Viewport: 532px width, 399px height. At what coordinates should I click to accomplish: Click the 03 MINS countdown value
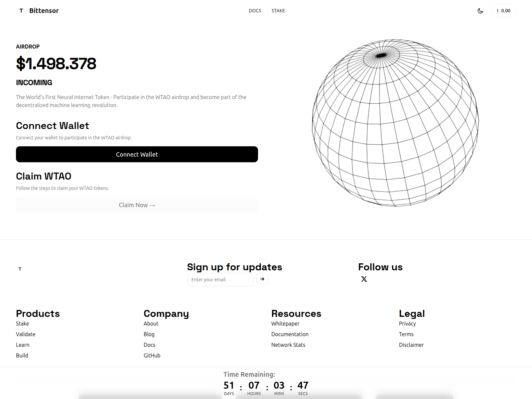(x=279, y=385)
